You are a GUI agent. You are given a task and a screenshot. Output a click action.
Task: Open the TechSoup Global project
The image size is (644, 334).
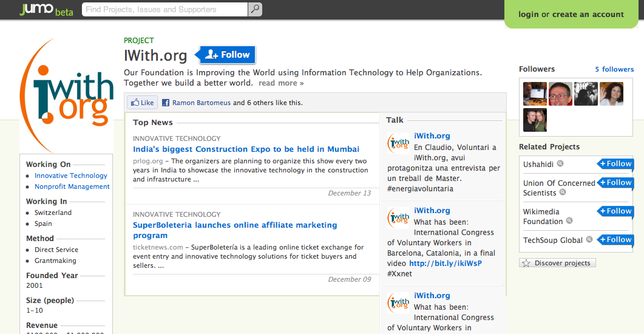click(x=552, y=240)
